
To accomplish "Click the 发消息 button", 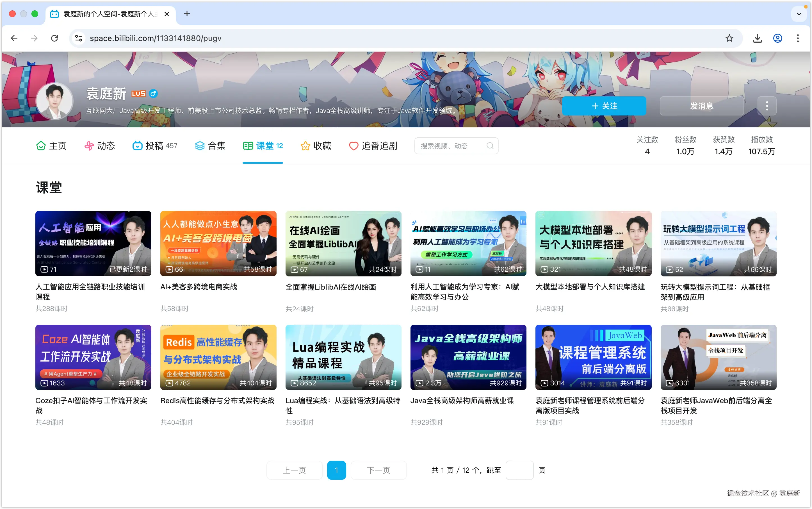I will [x=702, y=106].
